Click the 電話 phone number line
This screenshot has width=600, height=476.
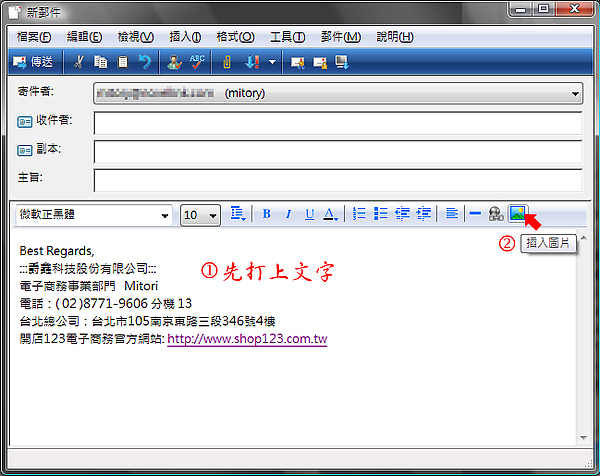[x=106, y=303]
